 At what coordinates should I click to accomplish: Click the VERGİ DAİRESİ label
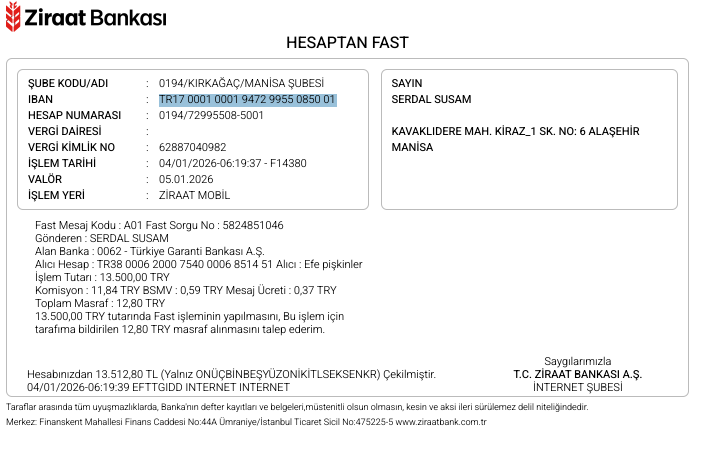65,131
